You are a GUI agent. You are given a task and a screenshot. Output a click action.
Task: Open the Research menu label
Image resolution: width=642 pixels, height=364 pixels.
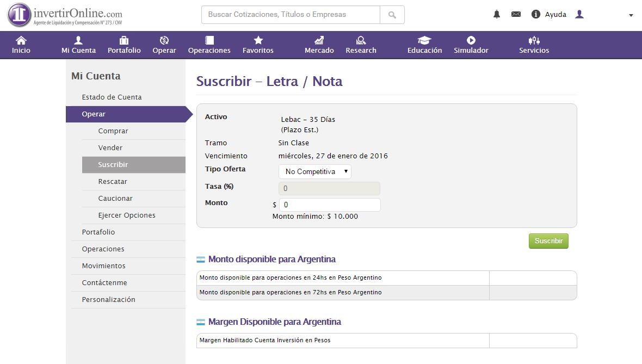point(361,51)
